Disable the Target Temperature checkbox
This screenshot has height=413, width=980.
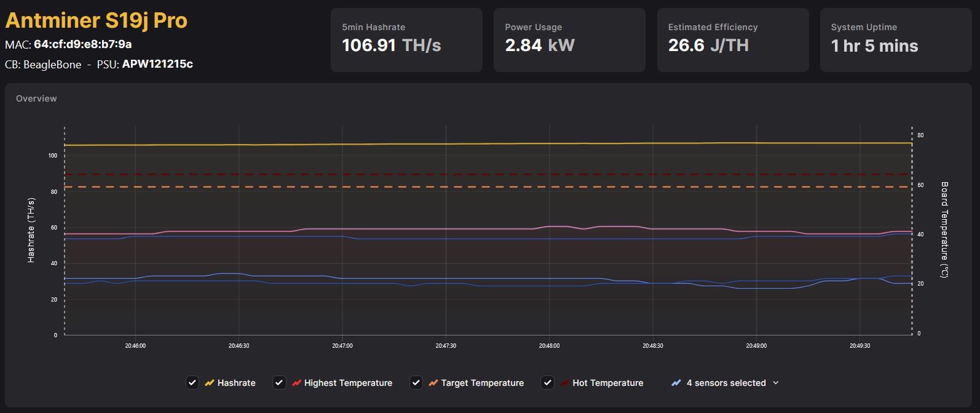pos(416,383)
